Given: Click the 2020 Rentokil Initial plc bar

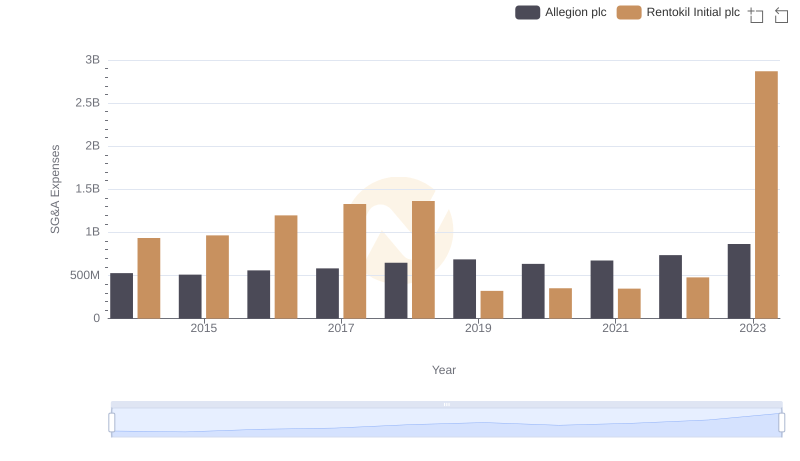Looking at the screenshot, I should (561, 303).
